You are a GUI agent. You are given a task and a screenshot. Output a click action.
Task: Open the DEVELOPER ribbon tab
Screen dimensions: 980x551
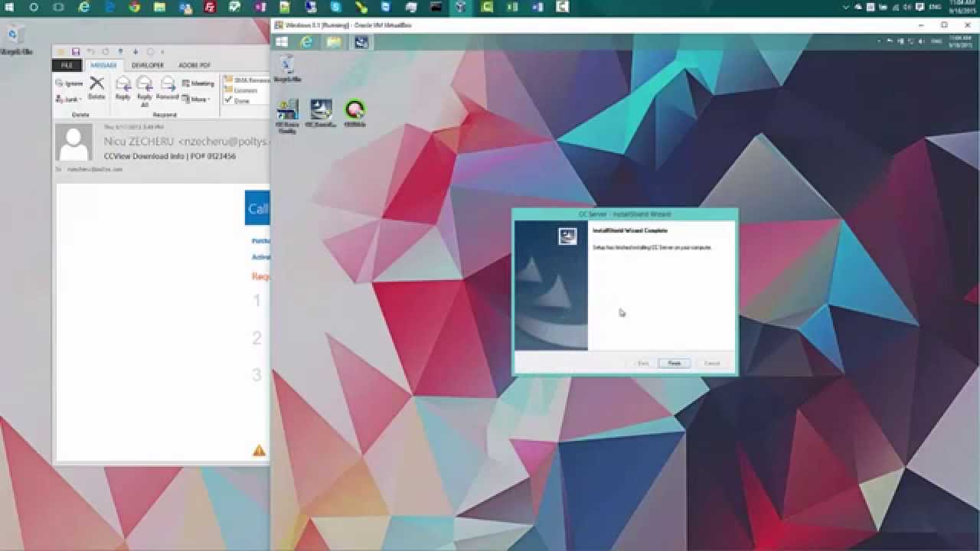click(x=147, y=65)
